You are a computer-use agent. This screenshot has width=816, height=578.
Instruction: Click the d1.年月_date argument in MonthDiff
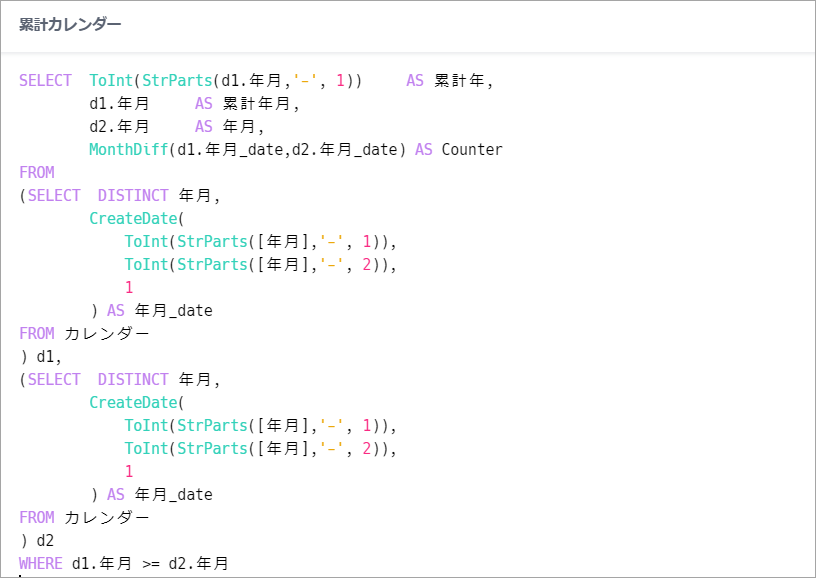tap(230, 150)
